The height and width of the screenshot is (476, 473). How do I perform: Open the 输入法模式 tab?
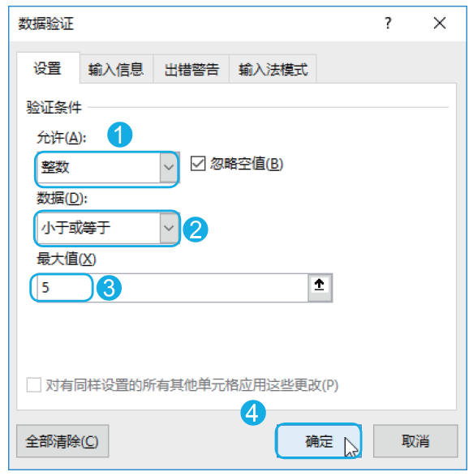tap(273, 69)
